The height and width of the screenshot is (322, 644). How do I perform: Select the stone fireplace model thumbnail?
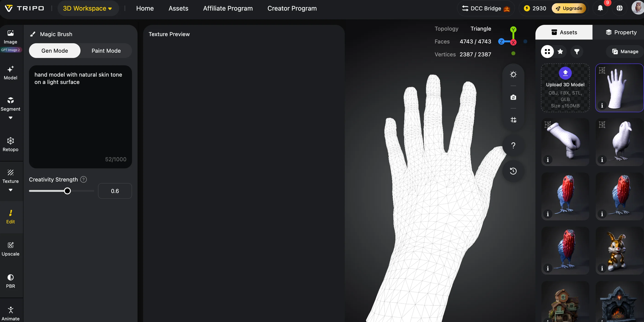coord(619,302)
